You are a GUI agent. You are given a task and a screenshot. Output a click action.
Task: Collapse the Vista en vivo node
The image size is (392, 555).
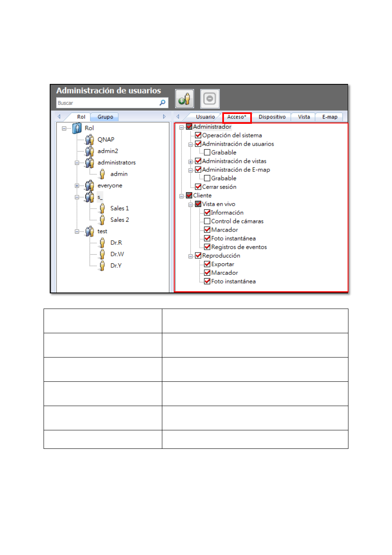(191, 204)
